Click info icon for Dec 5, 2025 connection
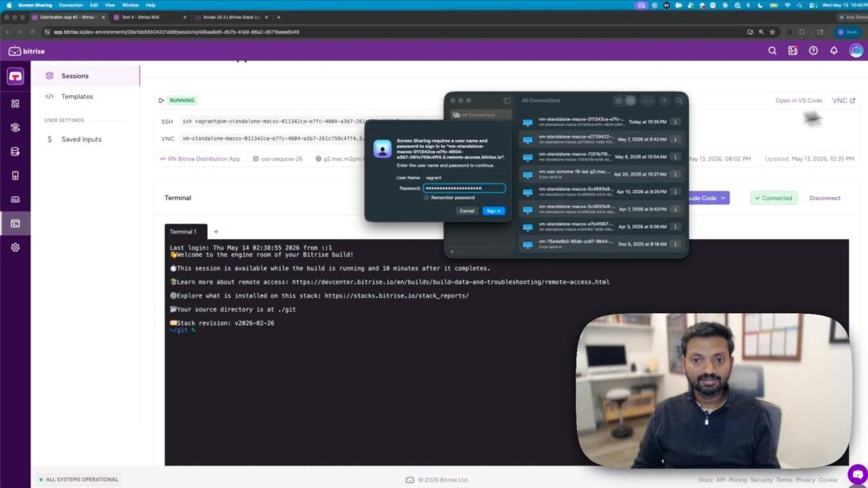 point(675,244)
